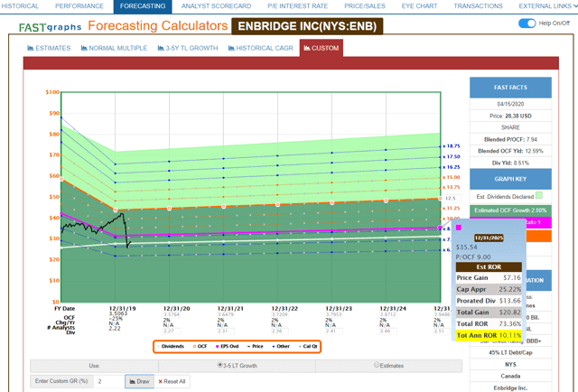The image size is (578, 392).
Task: Click the Draw button
Action: [139, 382]
